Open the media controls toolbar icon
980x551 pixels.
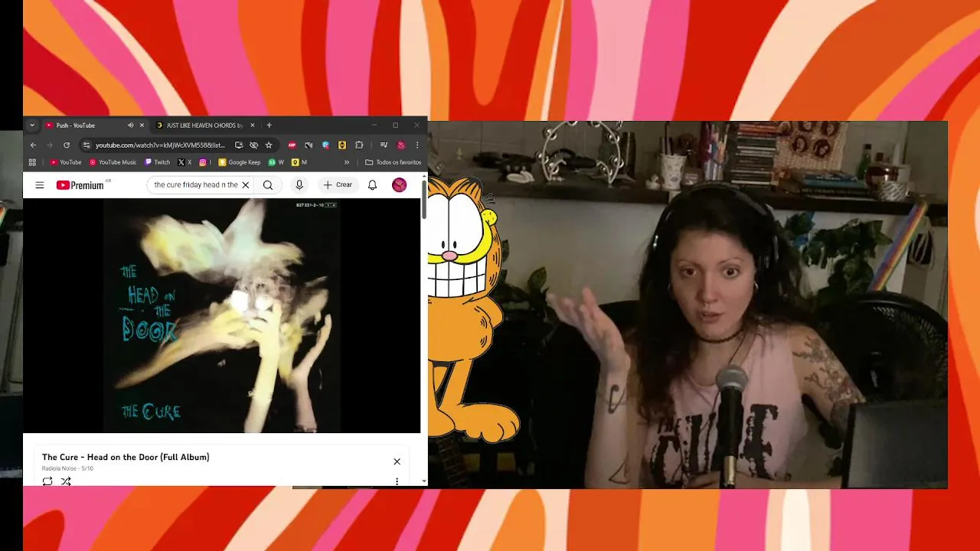384,145
